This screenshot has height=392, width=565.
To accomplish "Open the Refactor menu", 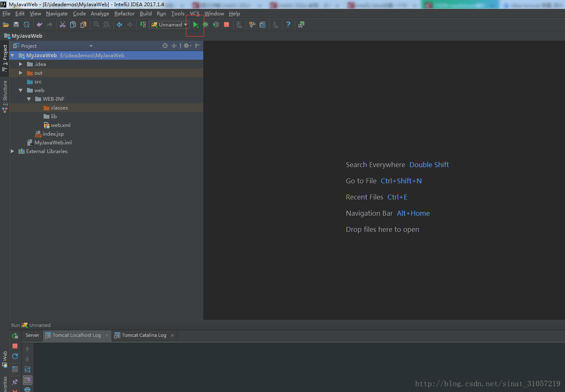I will (124, 14).
